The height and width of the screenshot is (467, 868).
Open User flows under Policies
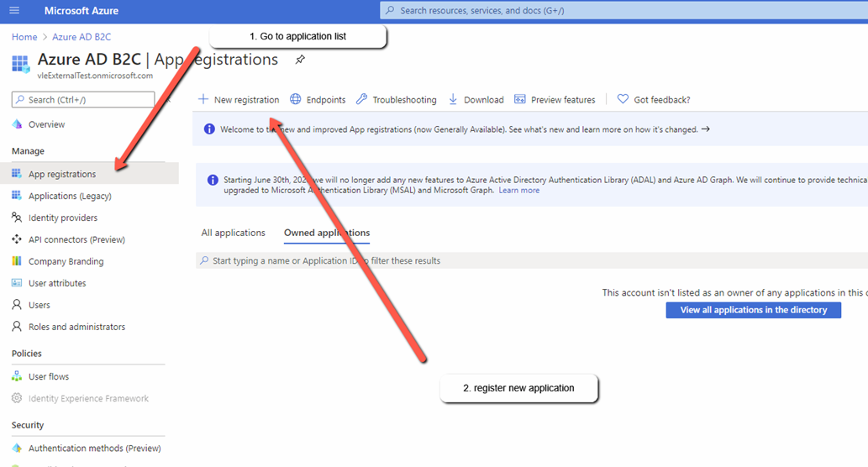tap(49, 376)
